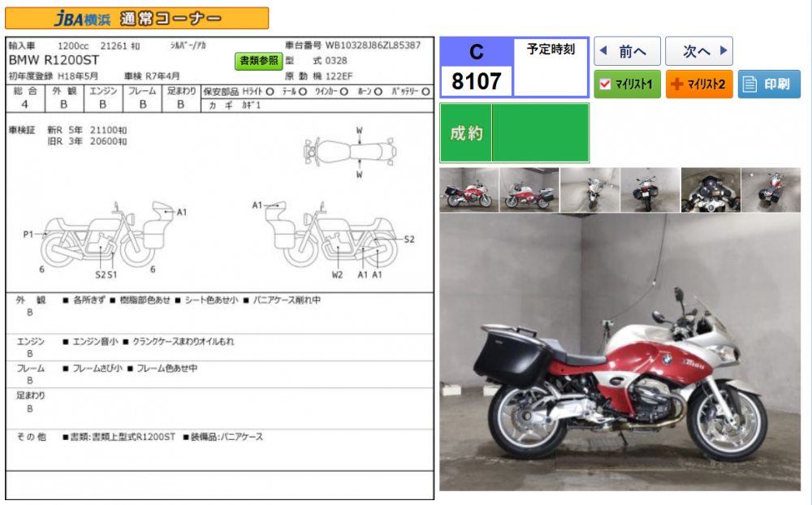The image size is (812, 505).
Task: Click the カギ1 key entry
Action: click(x=252, y=106)
